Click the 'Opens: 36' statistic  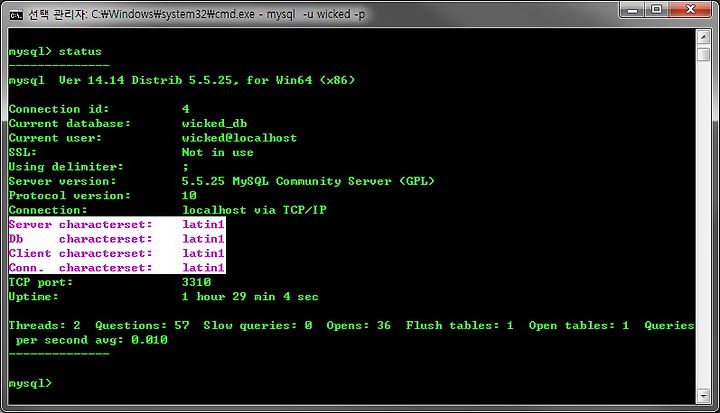(x=358, y=325)
